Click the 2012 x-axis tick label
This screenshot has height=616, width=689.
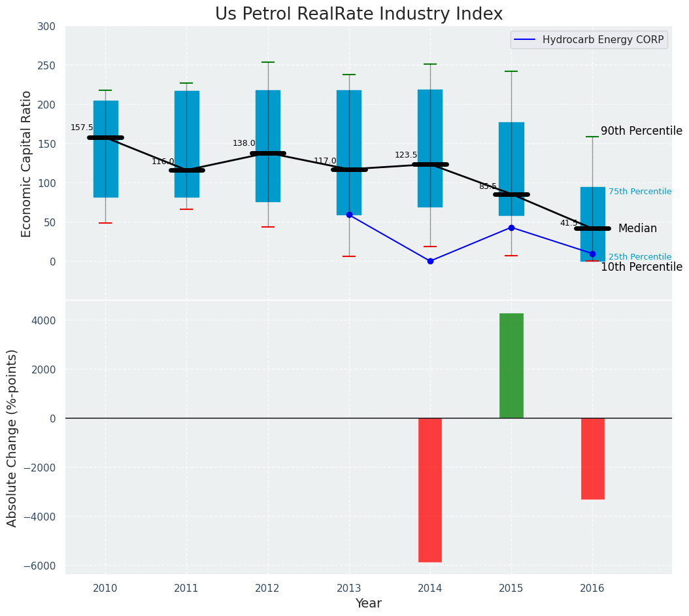tap(267, 589)
